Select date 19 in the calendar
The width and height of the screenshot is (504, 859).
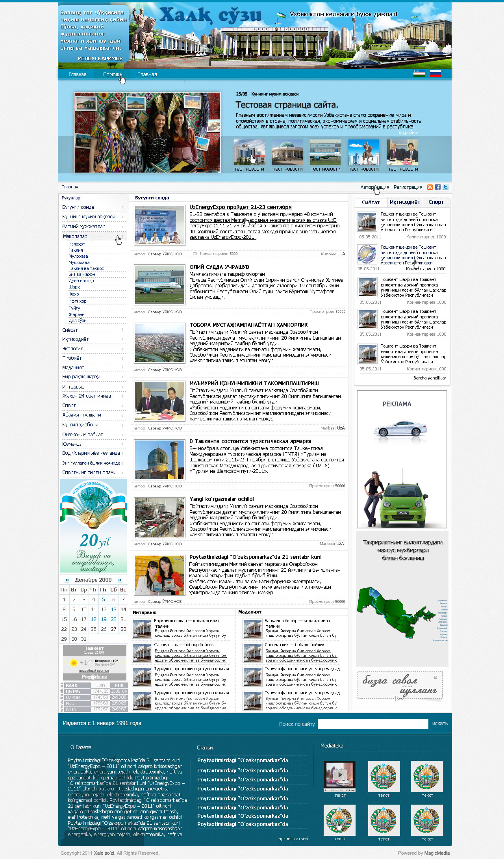pyautogui.click(x=104, y=619)
